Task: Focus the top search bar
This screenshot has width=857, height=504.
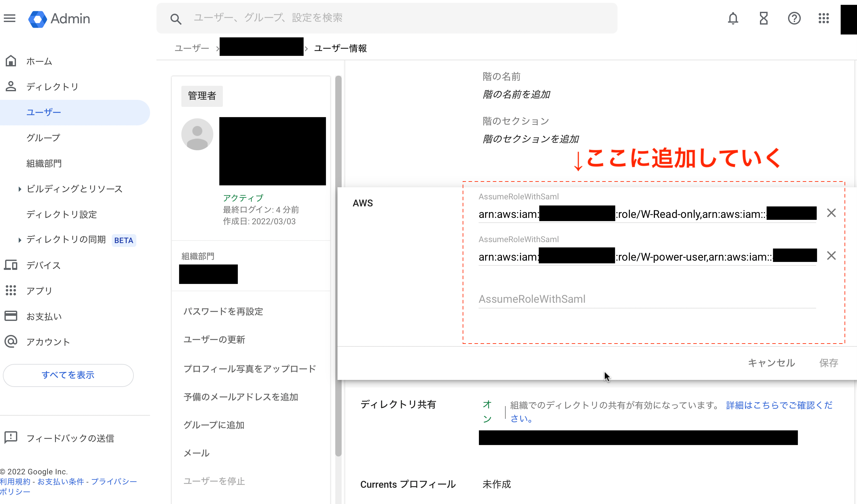Action: click(387, 18)
